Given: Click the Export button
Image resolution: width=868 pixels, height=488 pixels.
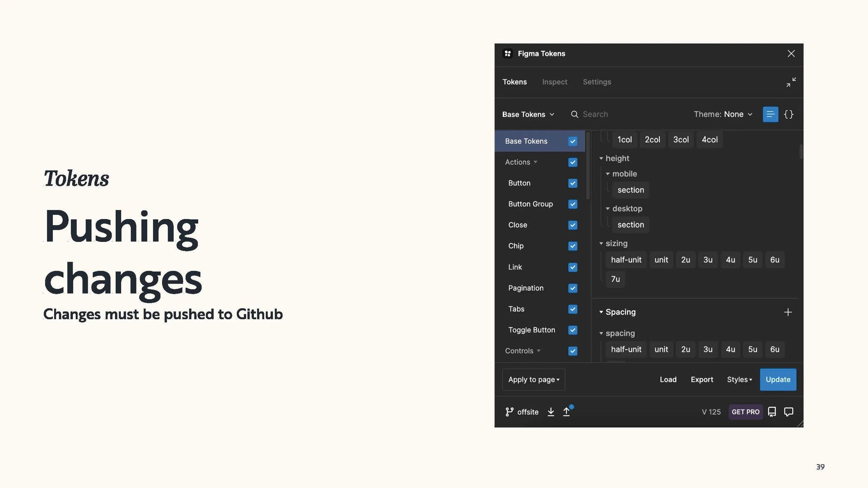Looking at the screenshot, I should click(x=702, y=379).
